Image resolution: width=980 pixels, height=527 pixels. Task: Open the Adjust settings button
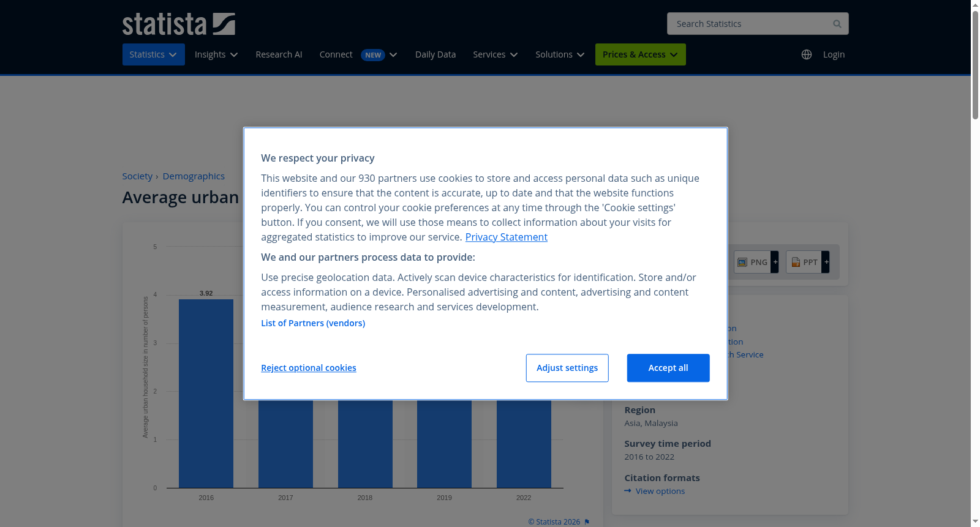coord(567,368)
